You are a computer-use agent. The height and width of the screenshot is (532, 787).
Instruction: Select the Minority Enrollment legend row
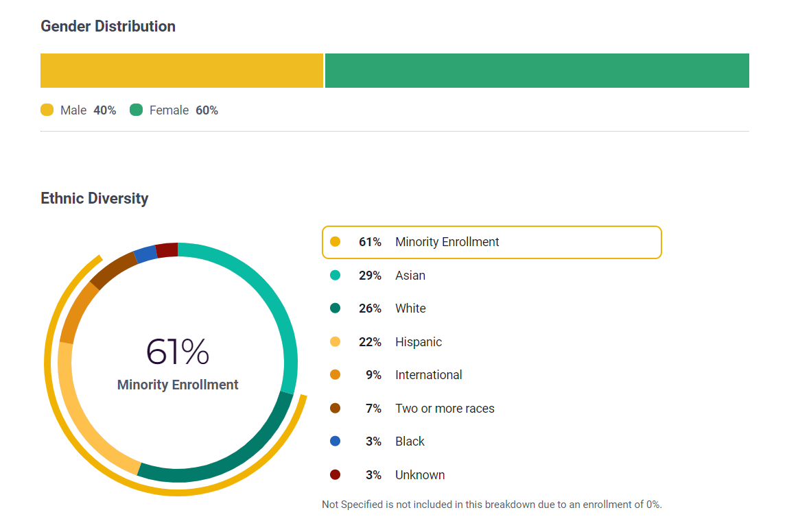[491, 242]
